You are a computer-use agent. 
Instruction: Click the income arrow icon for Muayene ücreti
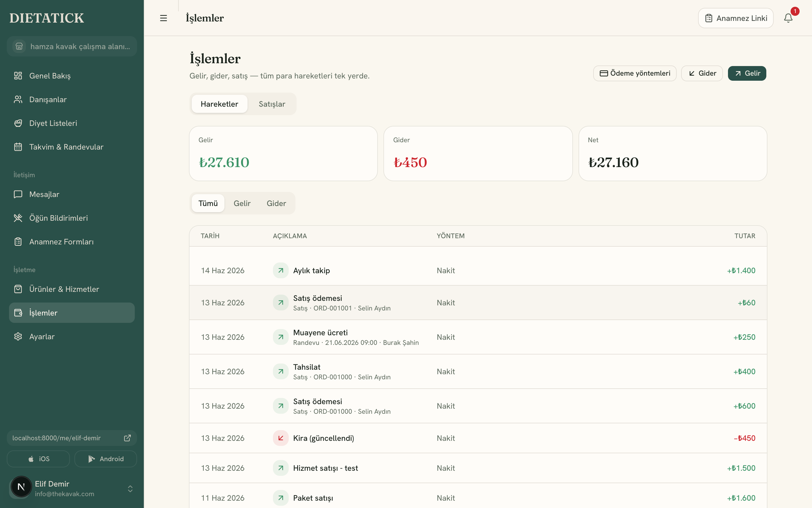(281, 337)
